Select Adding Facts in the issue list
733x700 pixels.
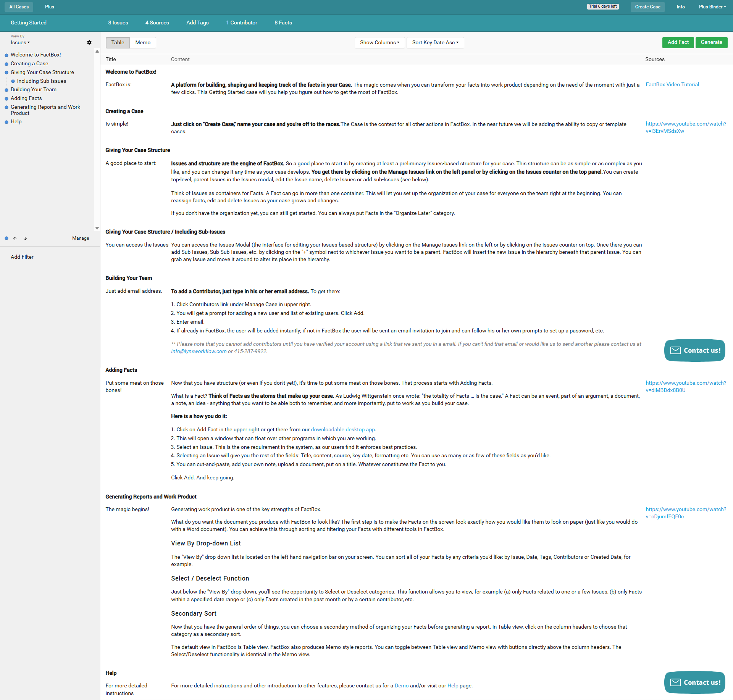(x=26, y=98)
